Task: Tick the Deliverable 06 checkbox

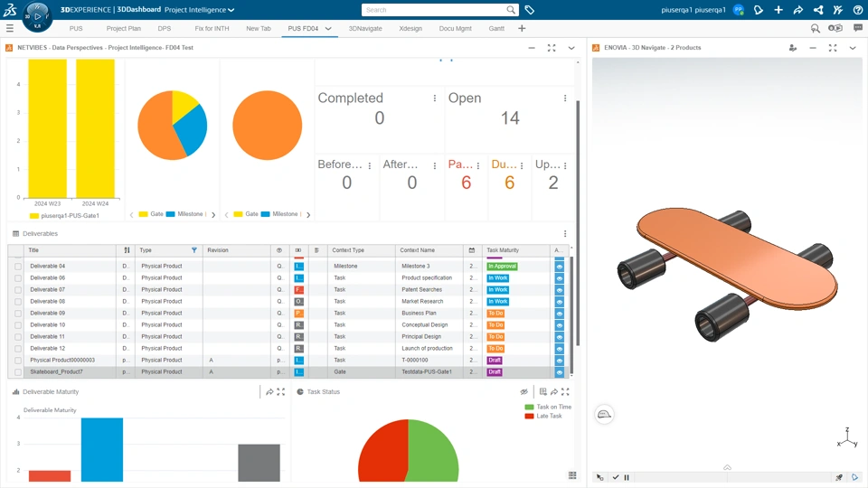Action: 18,278
